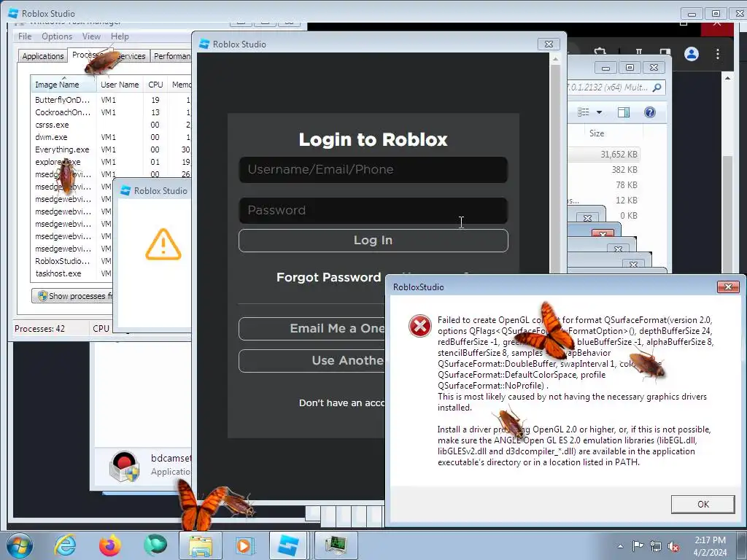Select the CockroachOn... process row

(111, 112)
